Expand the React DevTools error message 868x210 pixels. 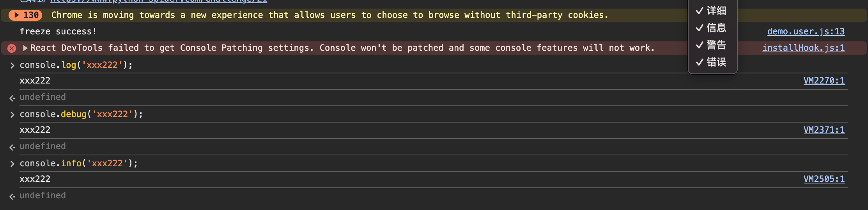25,48
